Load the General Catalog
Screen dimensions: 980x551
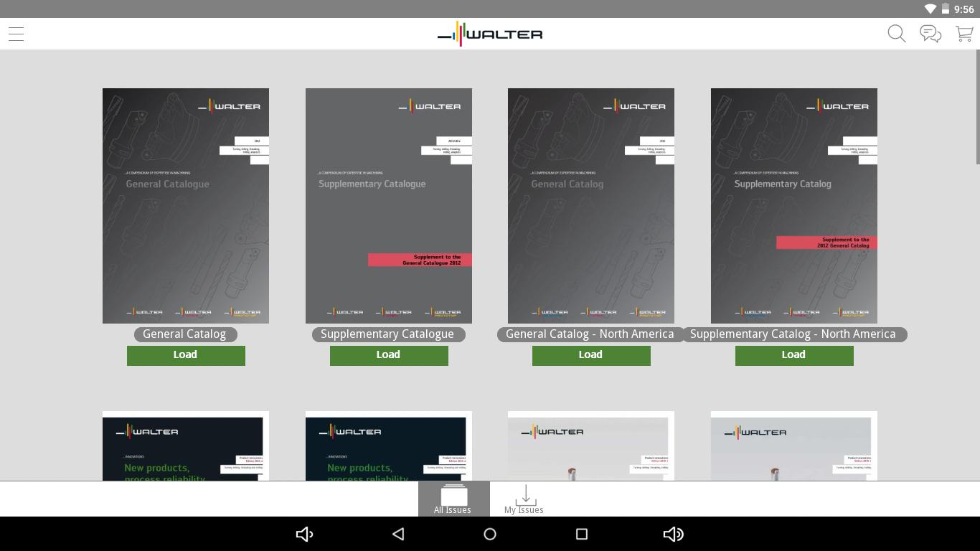pyautogui.click(x=186, y=355)
